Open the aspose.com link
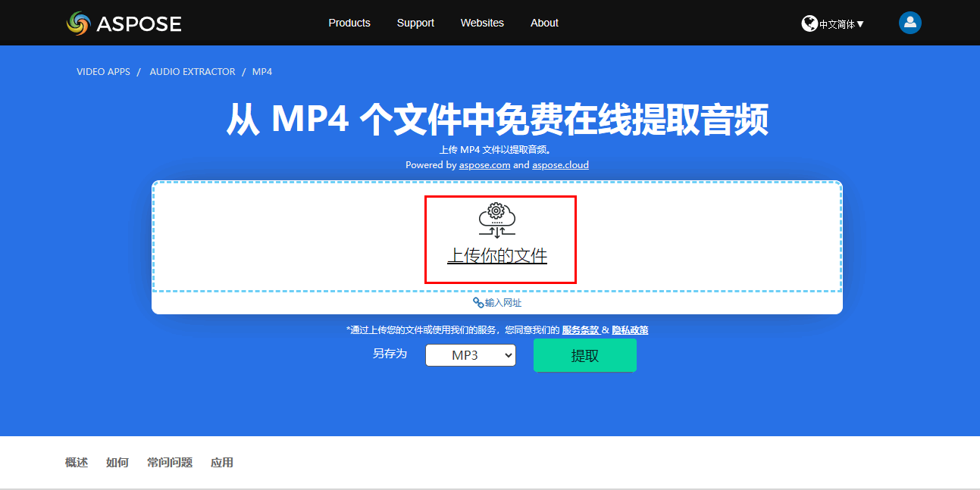Screen dimensions: 980x490 484,164
